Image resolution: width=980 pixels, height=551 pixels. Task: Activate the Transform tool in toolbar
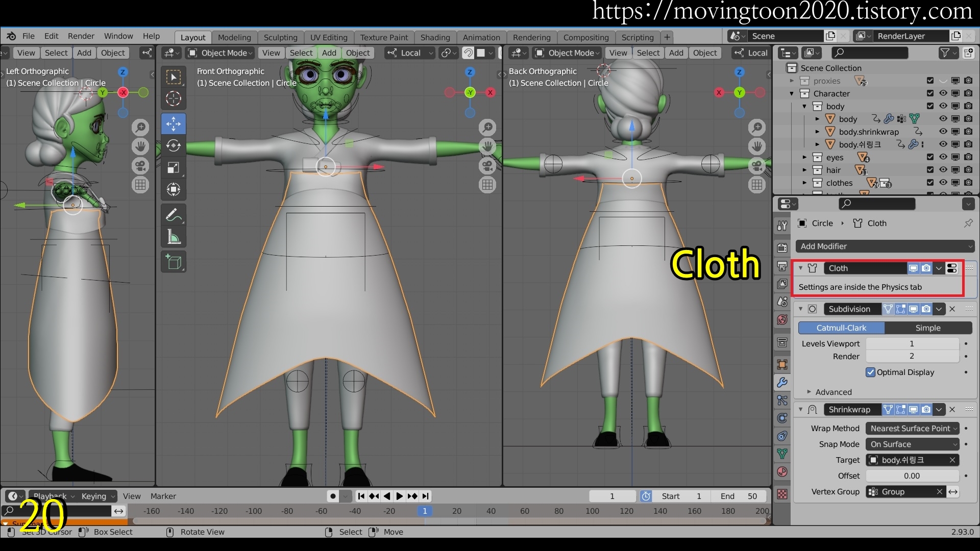pyautogui.click(x=174, y=190)
